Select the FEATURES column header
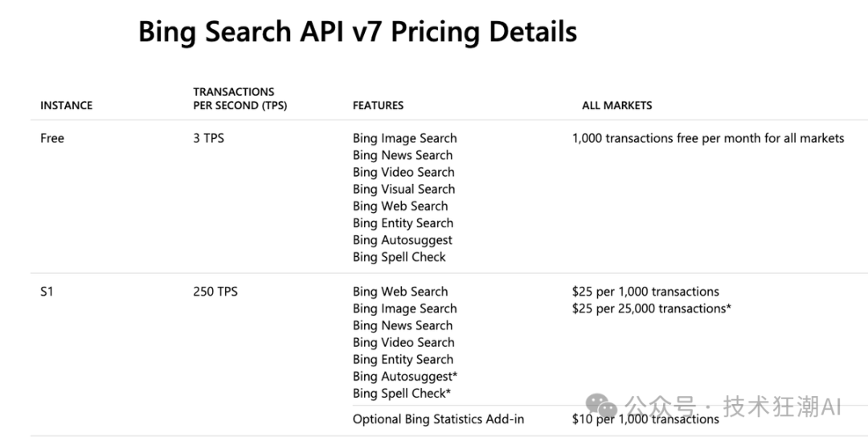 (378, 105)
